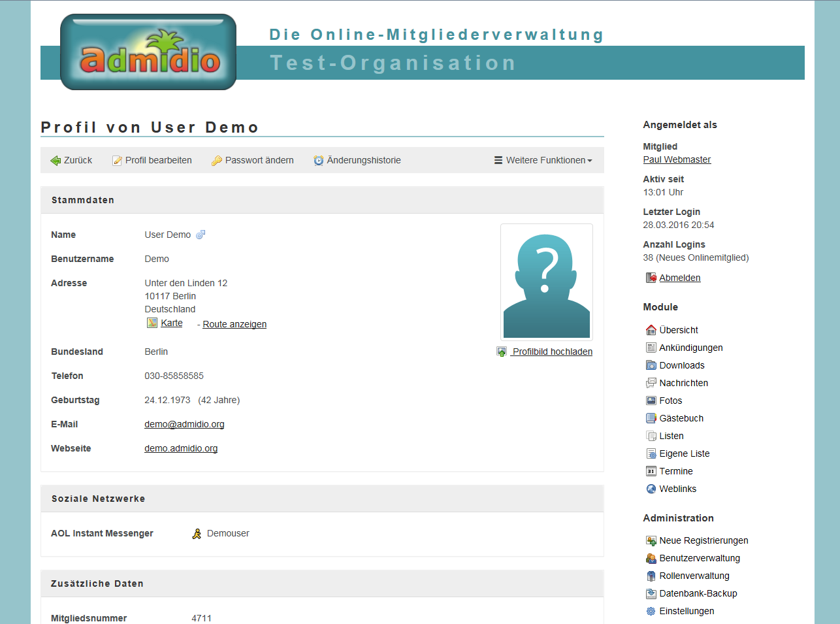Open the Benutzerverwaltung administration menu item
Screen dimensions: 840x624
click(x=699, y=558)
